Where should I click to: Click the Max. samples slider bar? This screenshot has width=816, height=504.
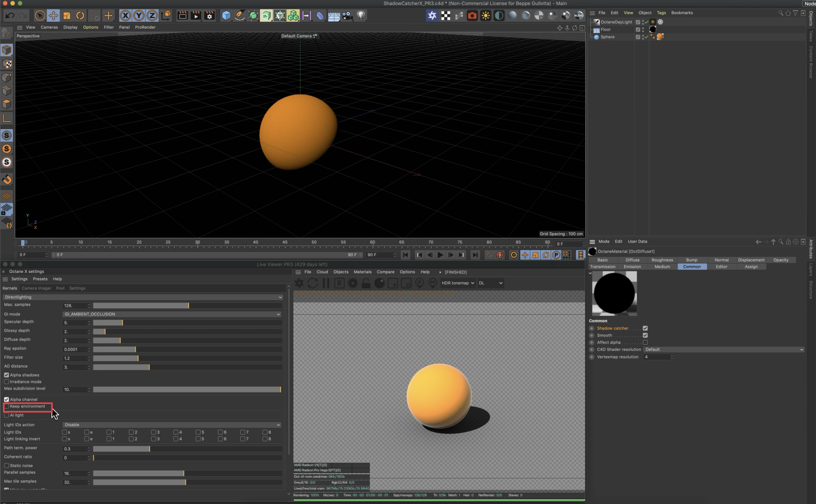[x=187, y=306]
